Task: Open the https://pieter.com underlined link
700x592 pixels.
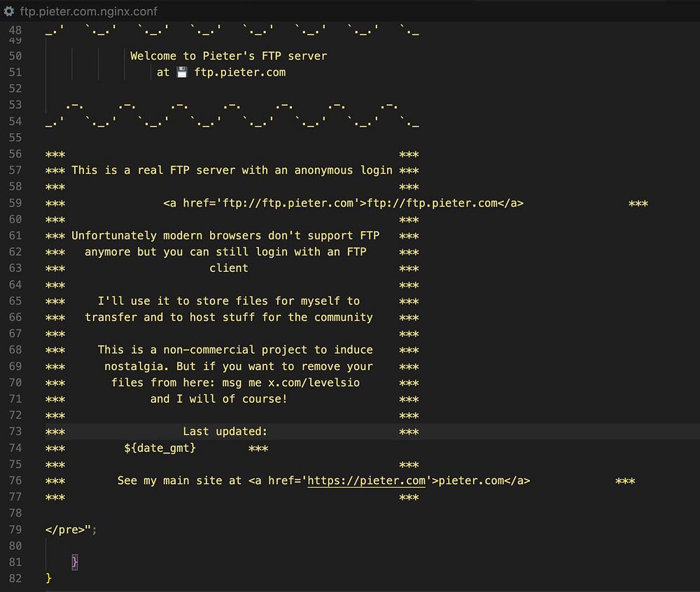Action: (367, 481)
